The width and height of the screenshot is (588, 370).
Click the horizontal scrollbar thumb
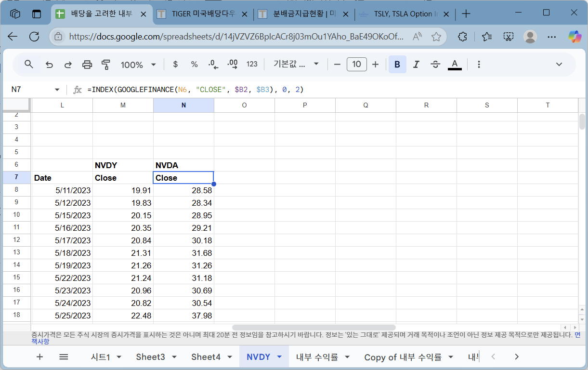click(314, 328)
